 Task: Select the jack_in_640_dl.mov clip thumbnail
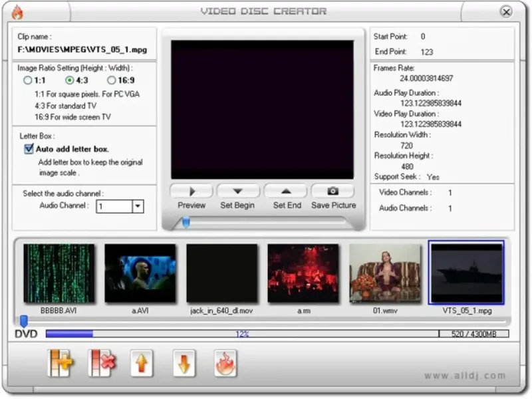(221, 273)
